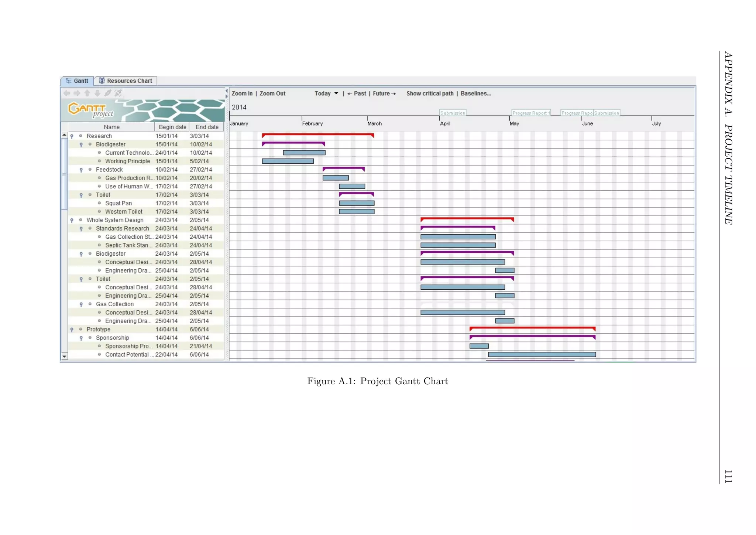The width and height of the screenshot is (756, 535).
Task: Collapse the Toilet subgroup under Research
Action: tap(81, 195)
